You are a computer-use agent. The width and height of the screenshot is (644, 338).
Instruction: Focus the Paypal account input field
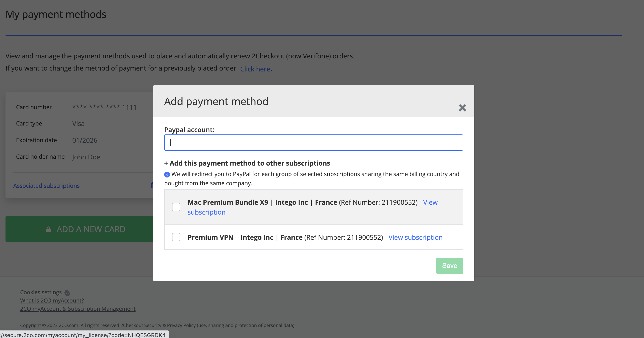[314, 142]
